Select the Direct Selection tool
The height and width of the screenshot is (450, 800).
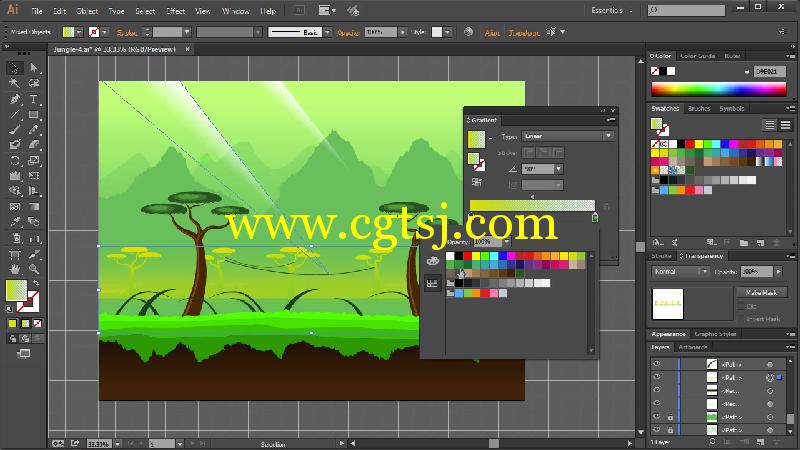(34, 67)
